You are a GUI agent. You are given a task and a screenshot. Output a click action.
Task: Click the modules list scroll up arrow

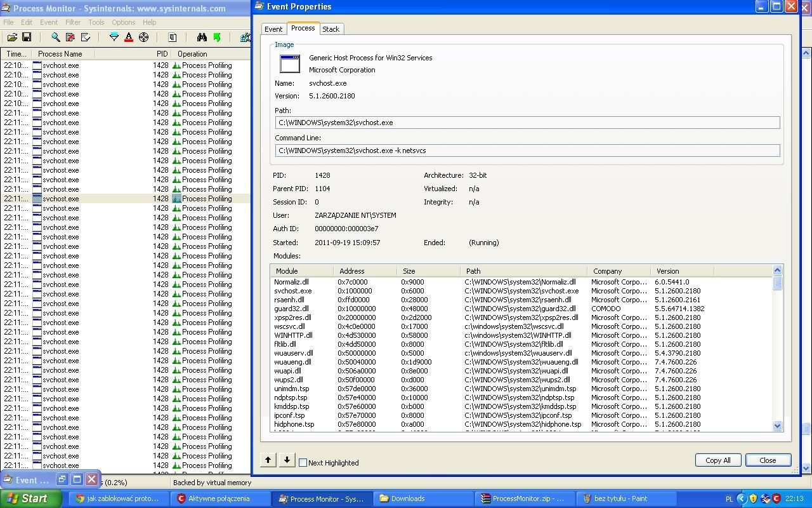pyautogui.click(x=778, y=271)
